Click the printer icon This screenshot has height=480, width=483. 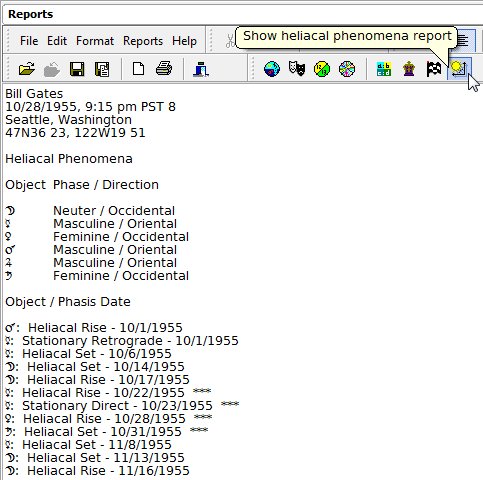point(164,69)
